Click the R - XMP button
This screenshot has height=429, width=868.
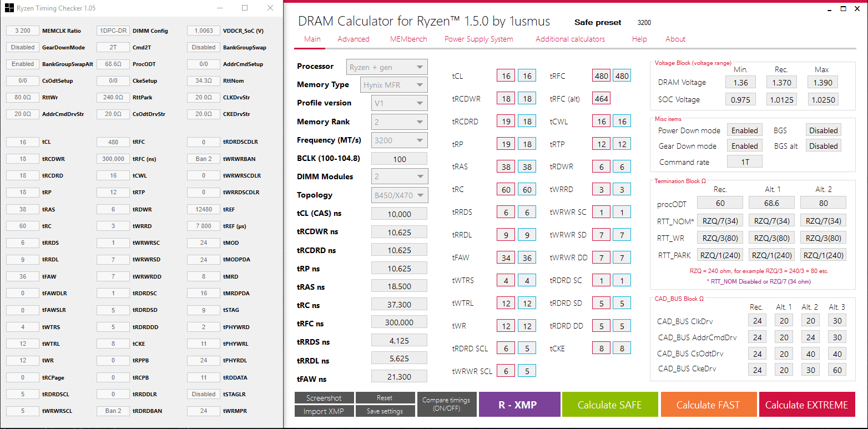point(519,405)
